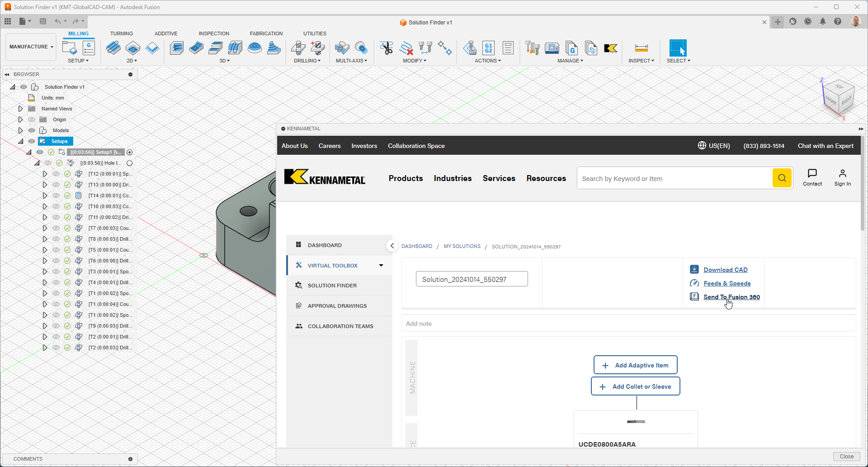This screenshot has height=467, width=868.
Task: Click the New Setup folder icon
Action: click(69, 48)
